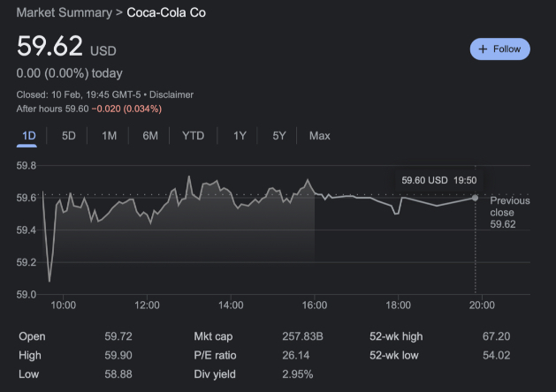Image resolution: width=556 pixels, height=392 pixels.
Task: Click the Coca-Cola Co title
Action: click(x=166, y=12)
